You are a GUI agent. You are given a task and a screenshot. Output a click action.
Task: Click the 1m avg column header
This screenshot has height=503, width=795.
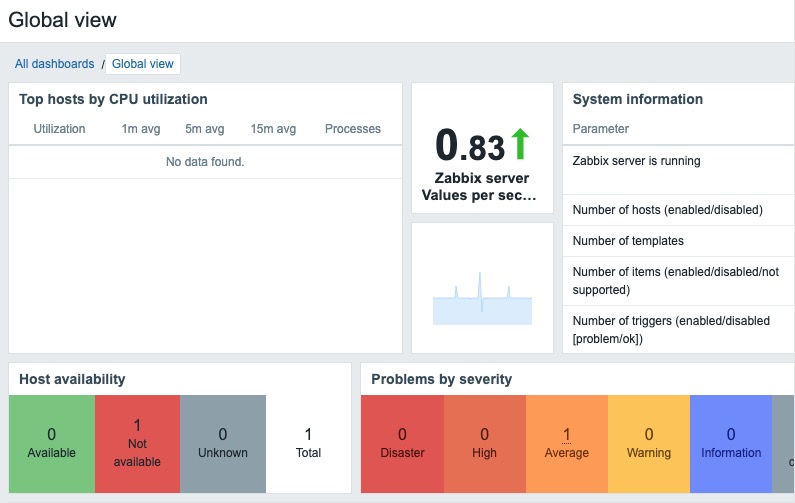pyautogui.click(x=141, y=129)
